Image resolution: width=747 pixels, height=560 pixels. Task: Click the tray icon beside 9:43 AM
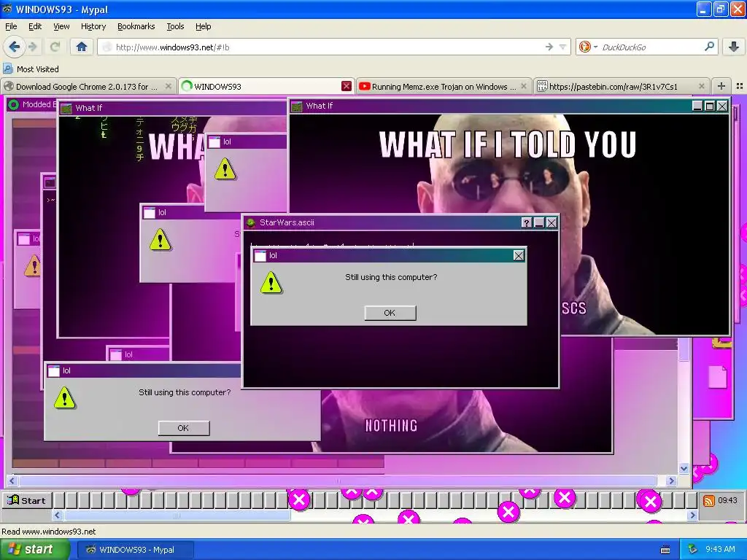pyautogui.click(x=693, y=550)
